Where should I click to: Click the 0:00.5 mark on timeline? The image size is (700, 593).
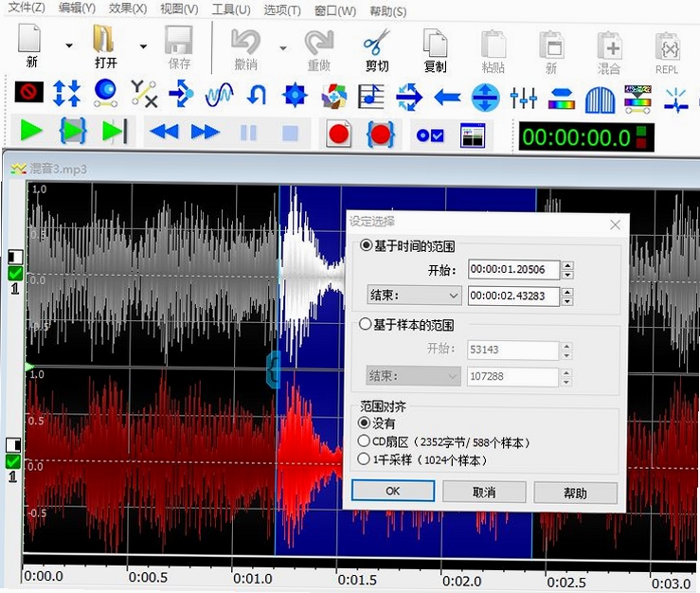tap(148, 578)
